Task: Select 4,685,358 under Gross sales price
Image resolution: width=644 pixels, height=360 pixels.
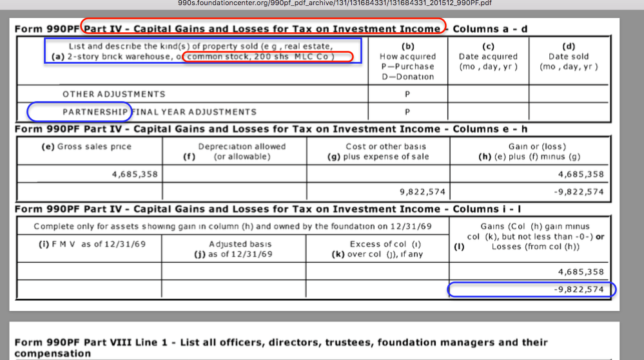Action: (133, 174)
